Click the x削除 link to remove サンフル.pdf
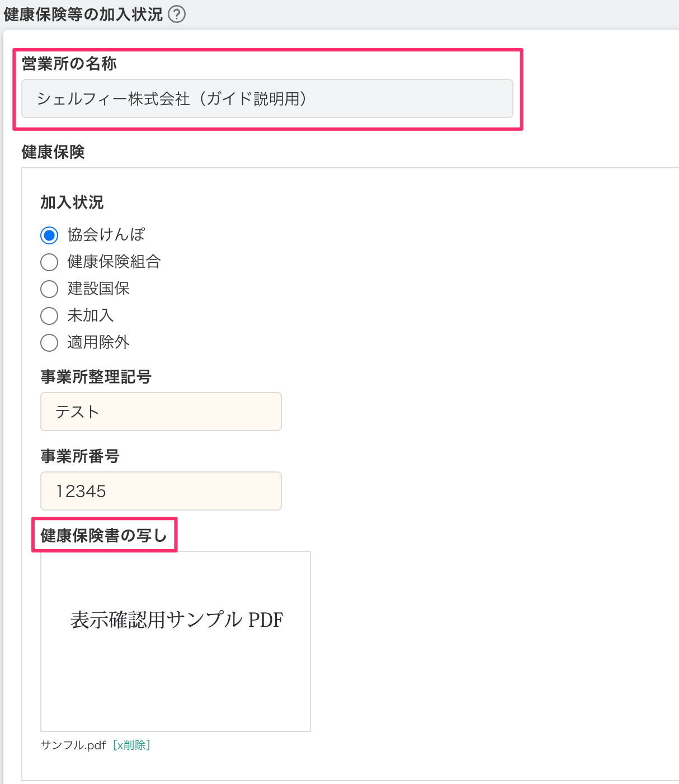This screenshot has width=679, height=784. (x=131, y=745)
